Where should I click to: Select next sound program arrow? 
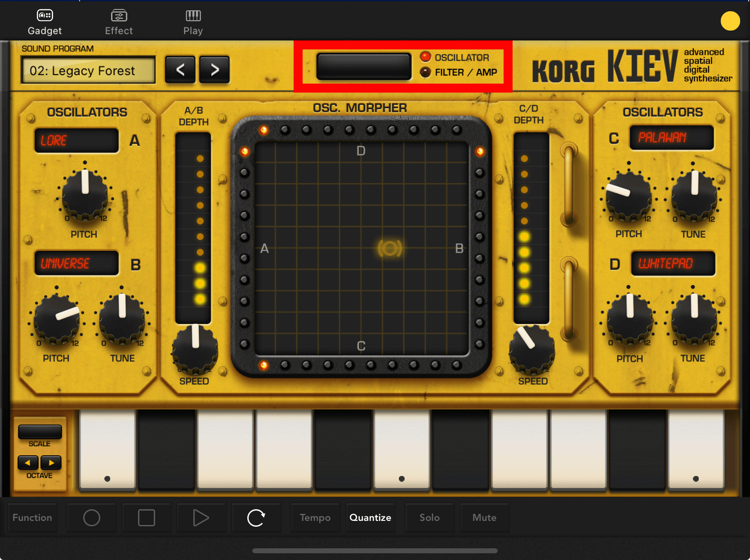coord(214,70)
